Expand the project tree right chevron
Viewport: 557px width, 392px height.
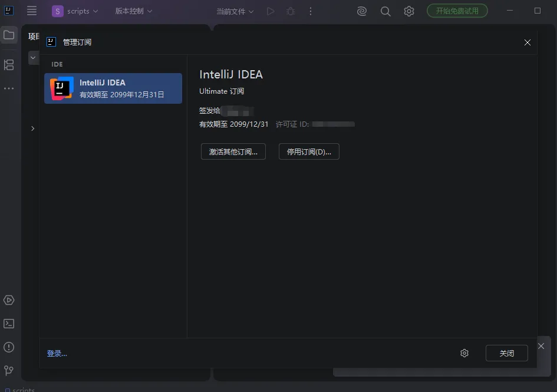pyautogui.click(x=32, y=129)
